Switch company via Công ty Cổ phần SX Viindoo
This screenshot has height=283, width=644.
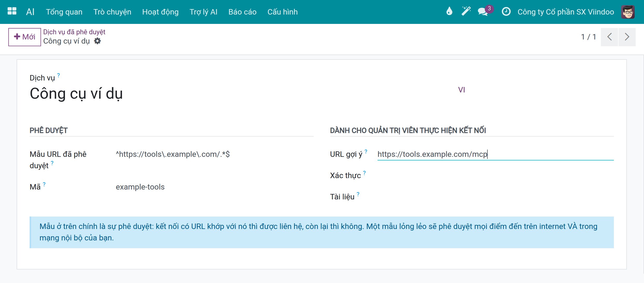566,12
